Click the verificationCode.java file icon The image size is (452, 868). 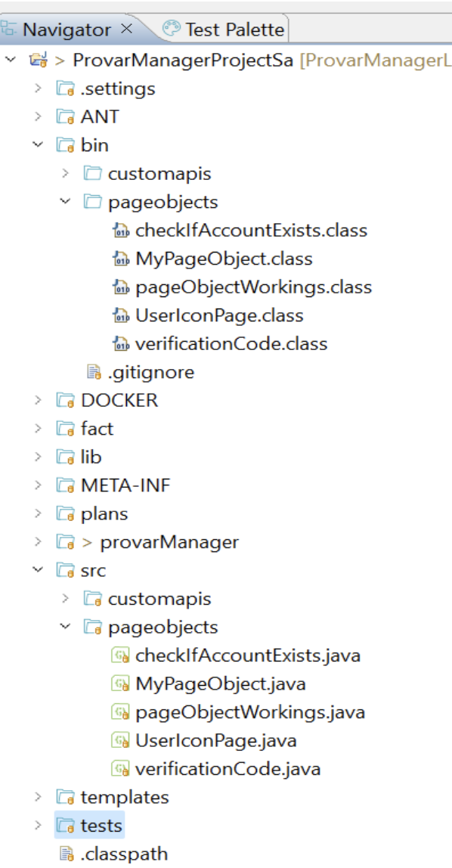point(120,769)
